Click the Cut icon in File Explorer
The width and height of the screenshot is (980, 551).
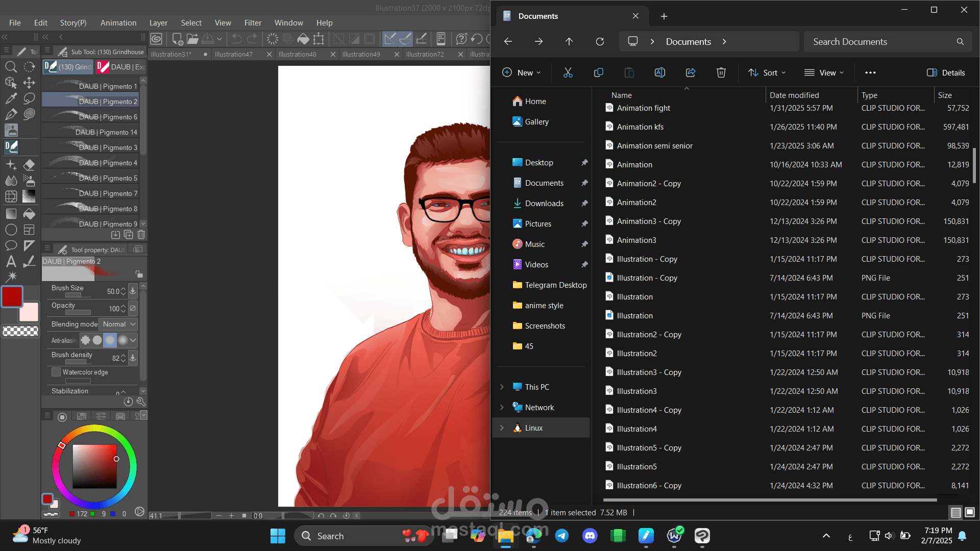(568, 72)
